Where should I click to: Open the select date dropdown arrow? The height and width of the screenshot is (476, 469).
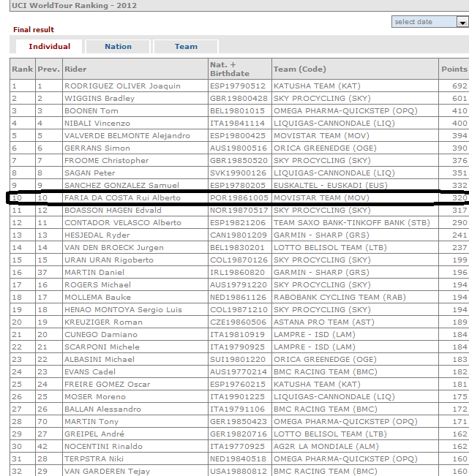click(462, 22)
